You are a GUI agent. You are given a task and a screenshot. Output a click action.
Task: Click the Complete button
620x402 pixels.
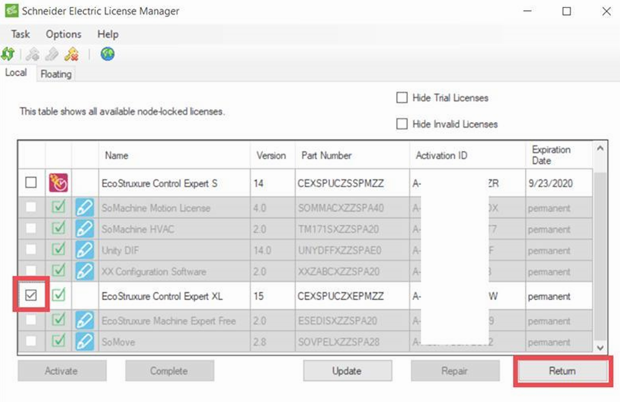170,371
